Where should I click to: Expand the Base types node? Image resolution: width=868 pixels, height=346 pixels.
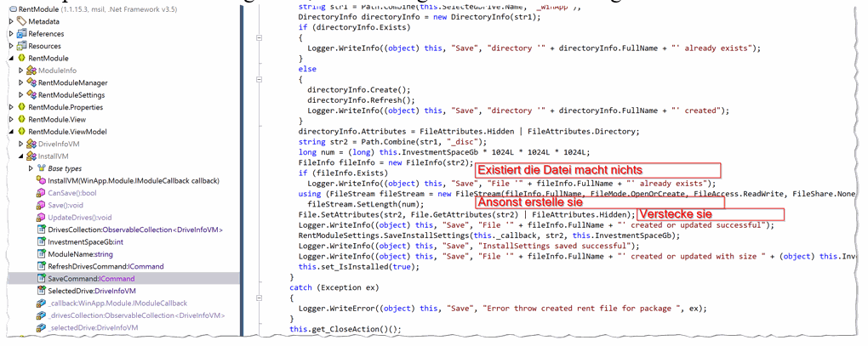click(x=31, y=168)
